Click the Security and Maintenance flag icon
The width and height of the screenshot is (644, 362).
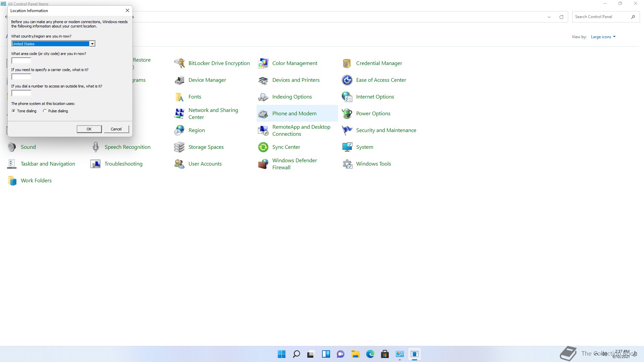[347, 130]
